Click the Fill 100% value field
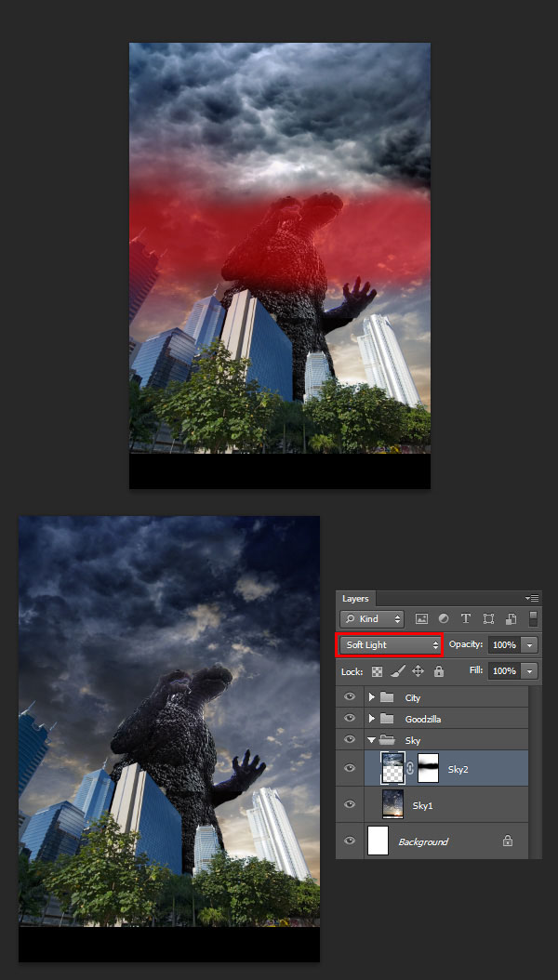 505,671
